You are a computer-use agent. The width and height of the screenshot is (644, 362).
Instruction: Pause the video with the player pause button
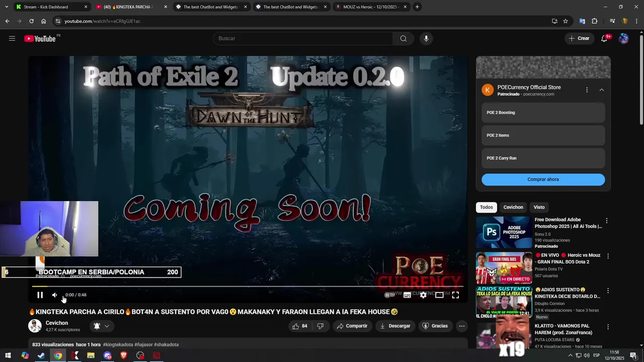[x=40, y=295]
